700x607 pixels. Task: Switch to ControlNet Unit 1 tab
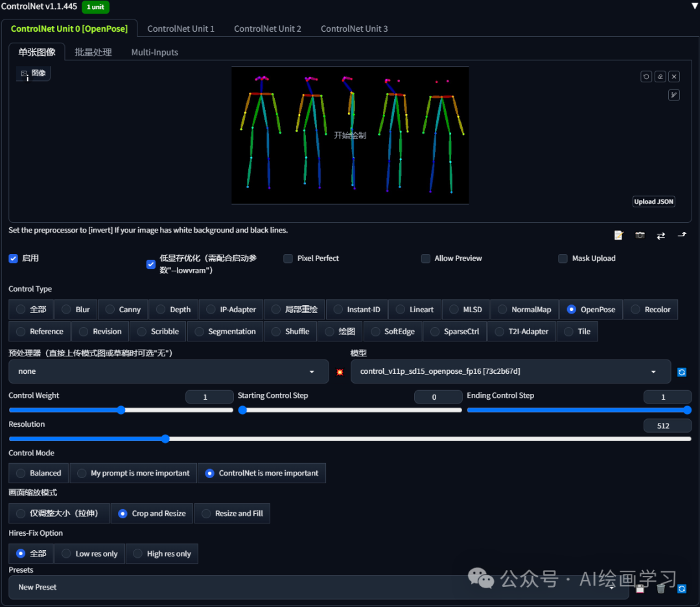(181, 29)
